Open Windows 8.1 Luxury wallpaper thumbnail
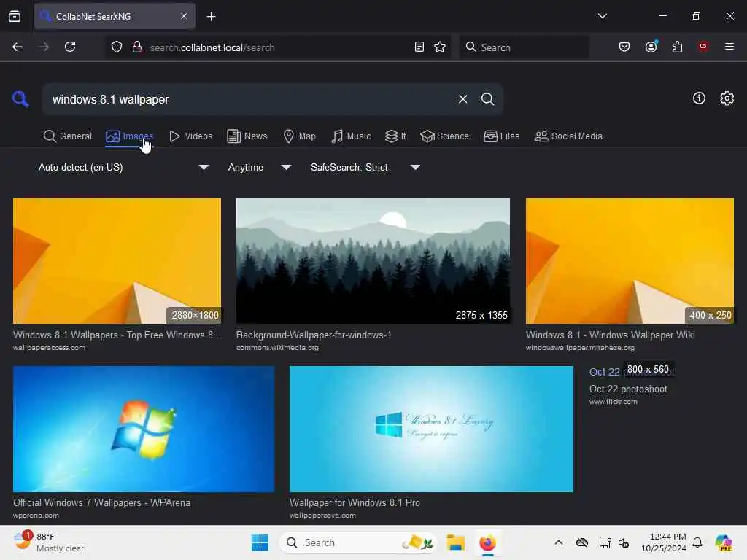The width and height of the screenshot is (747, 560). (x=431, y=429)
